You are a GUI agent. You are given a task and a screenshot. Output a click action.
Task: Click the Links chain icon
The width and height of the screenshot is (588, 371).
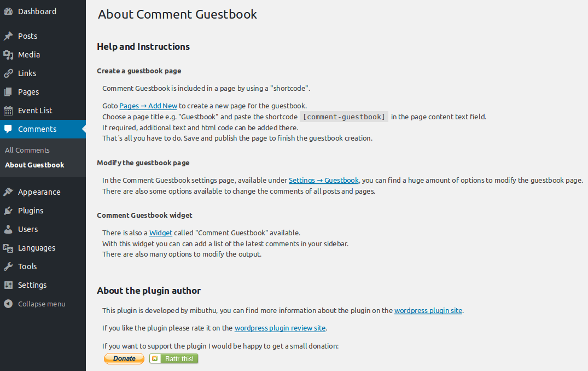point(8,73)
